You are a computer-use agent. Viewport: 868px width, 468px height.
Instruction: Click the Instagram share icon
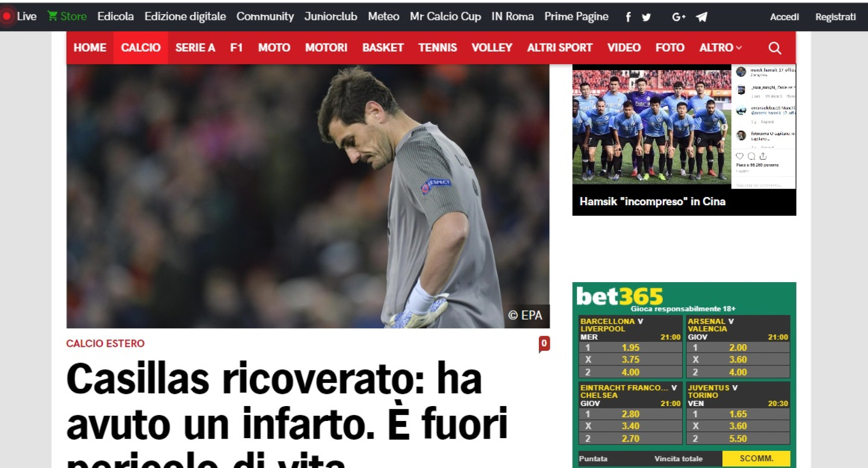pyautogui.click(x=763, y=156)
